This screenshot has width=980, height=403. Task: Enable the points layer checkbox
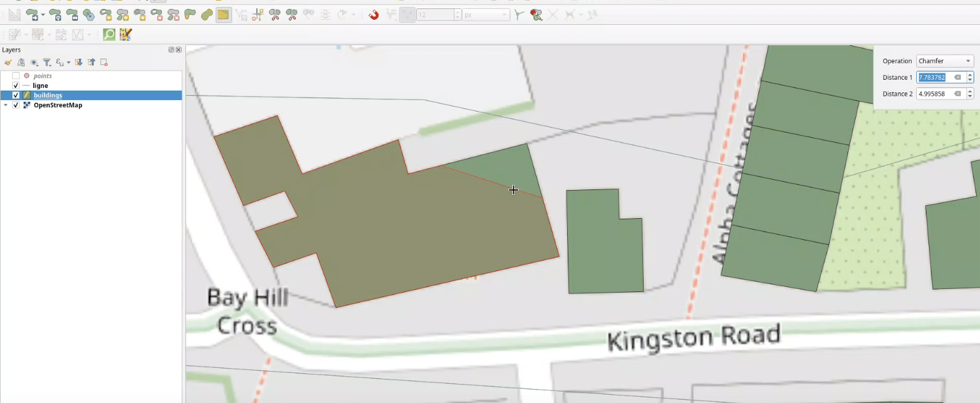pos(16,76)
